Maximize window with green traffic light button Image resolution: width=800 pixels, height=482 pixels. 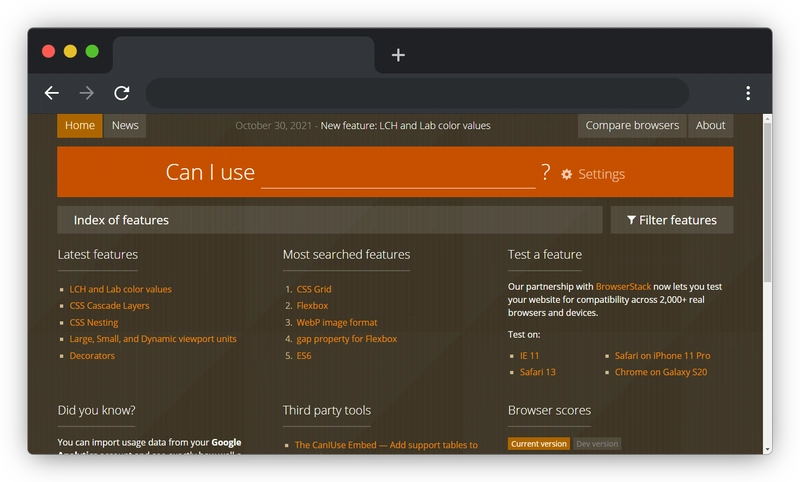(x=92, y=52)
